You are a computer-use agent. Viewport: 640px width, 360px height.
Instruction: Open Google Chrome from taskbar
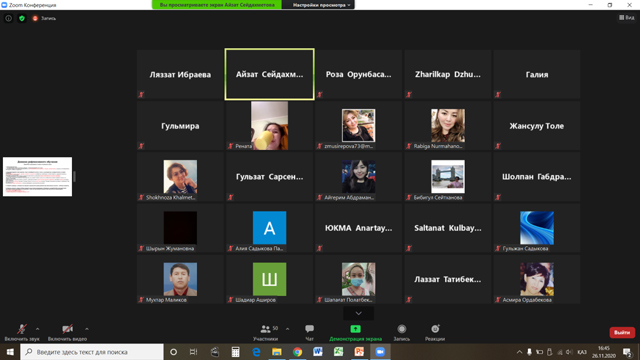tap(298, 352)
